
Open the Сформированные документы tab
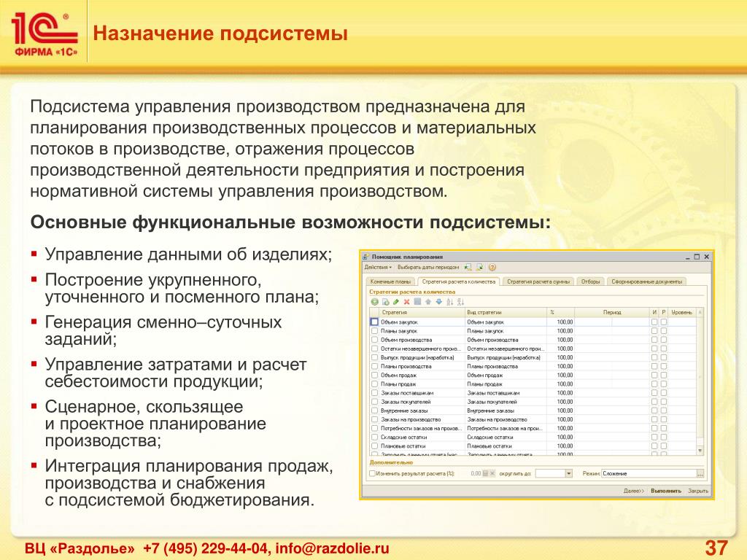coord(646,281)
